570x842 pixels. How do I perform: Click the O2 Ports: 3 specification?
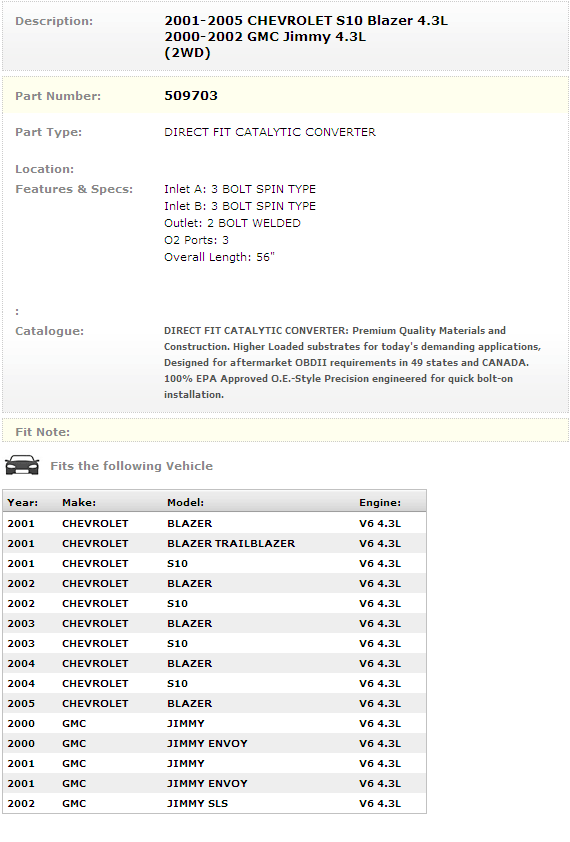tap(196, 240)
